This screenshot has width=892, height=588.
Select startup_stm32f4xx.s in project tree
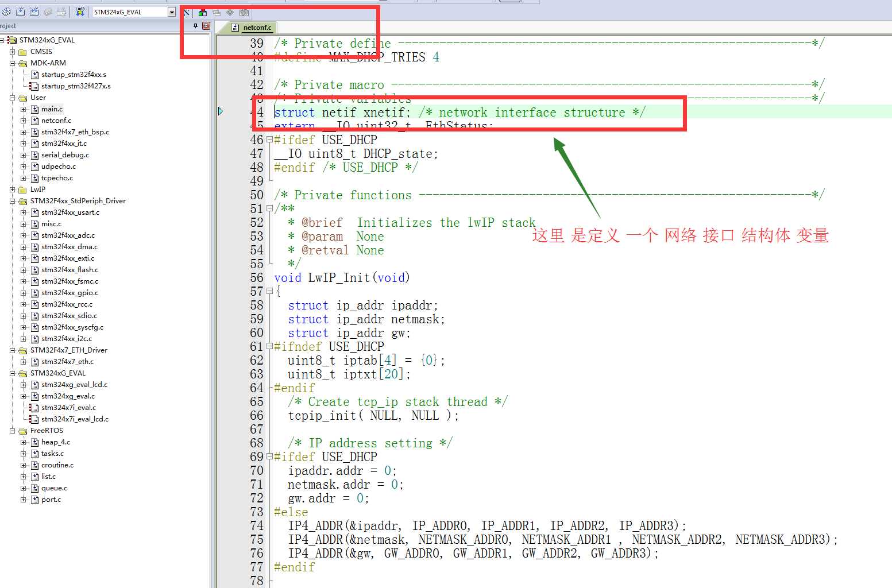pyautogui.click(x=74, y=75)
